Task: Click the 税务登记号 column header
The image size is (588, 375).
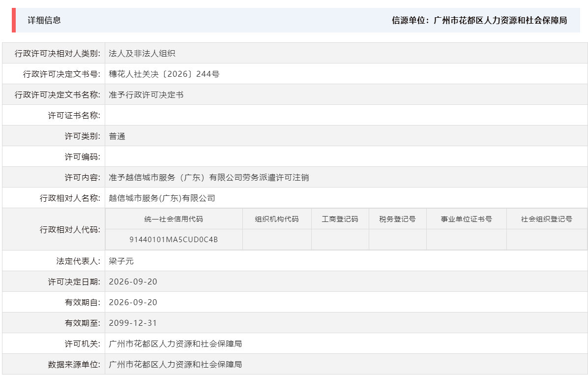Action: coord(398,219)
